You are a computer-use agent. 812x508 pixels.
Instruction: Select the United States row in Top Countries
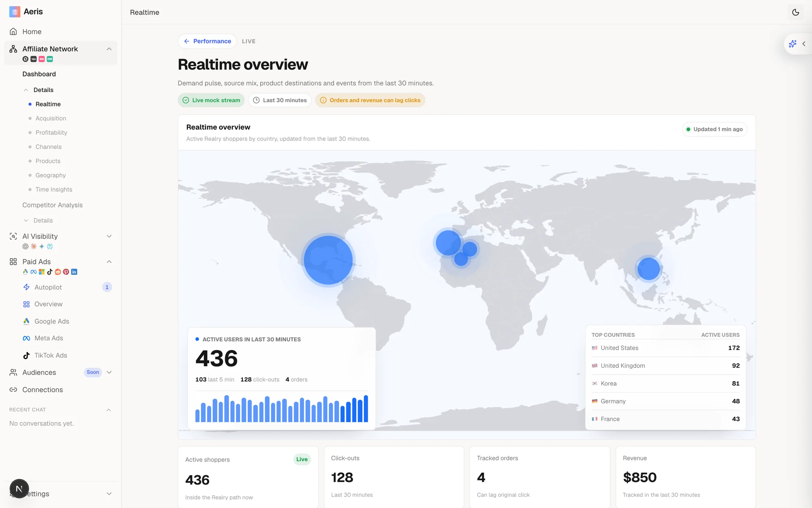[665, 348]
